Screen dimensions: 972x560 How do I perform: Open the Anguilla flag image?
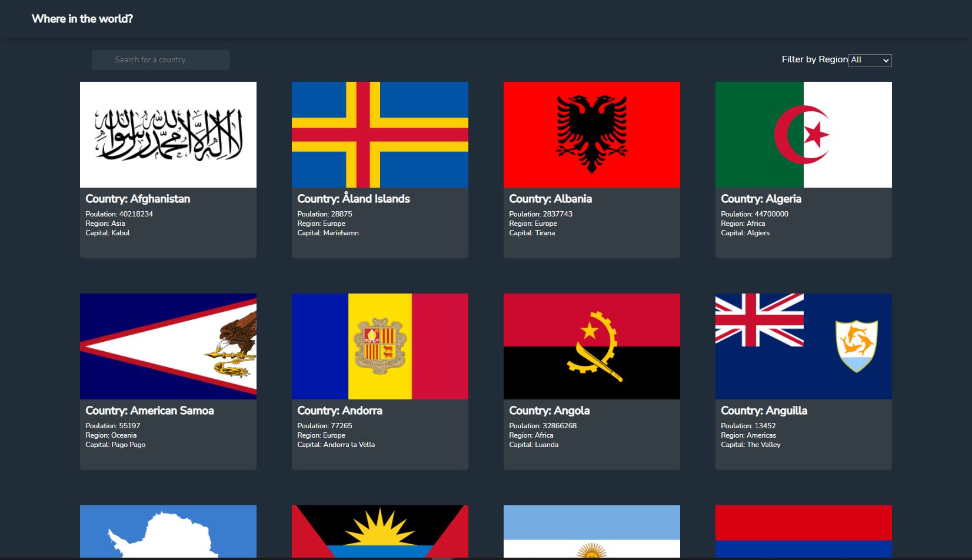[804, 346]
